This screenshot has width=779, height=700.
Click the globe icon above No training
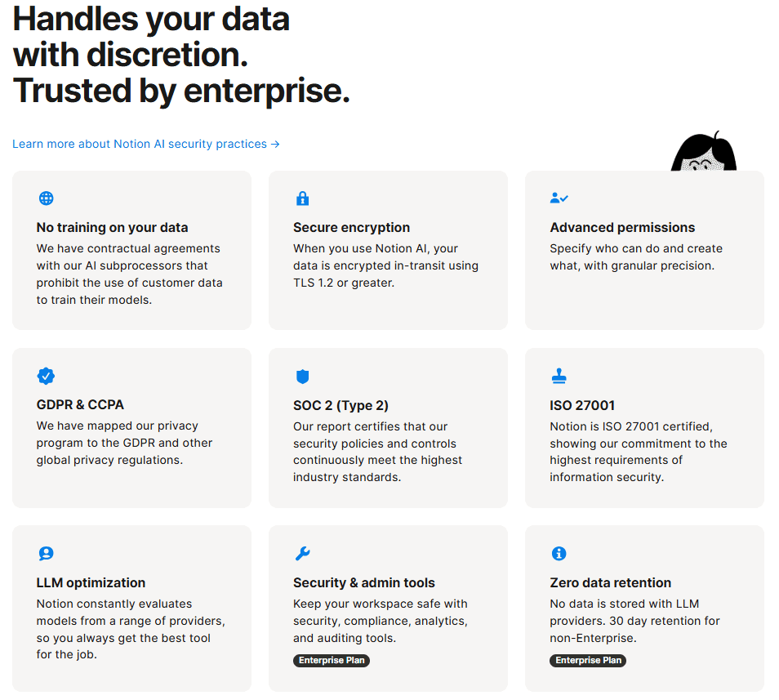pos(47,198)
